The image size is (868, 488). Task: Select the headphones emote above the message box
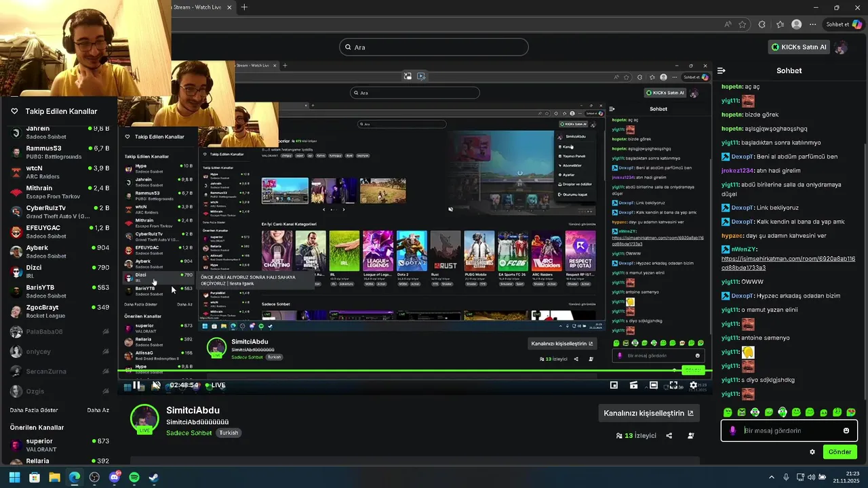(x=783, y=412)
